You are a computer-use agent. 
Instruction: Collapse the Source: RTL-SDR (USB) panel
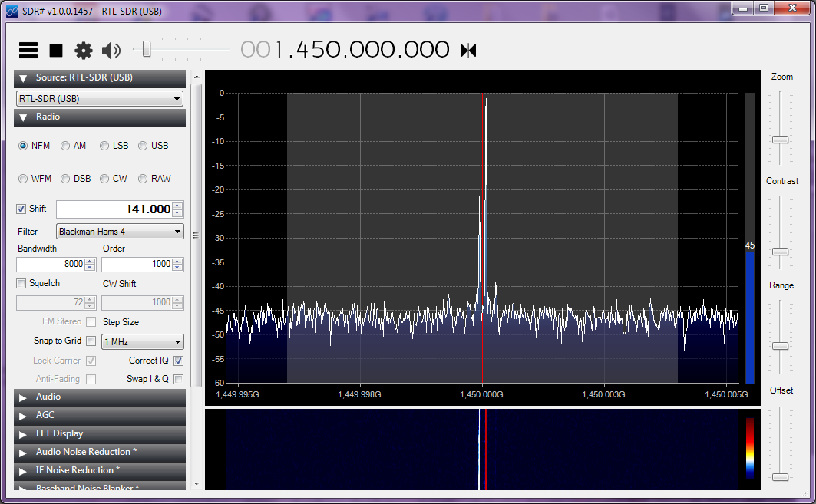pyautogui.click(x=100, y=78)
